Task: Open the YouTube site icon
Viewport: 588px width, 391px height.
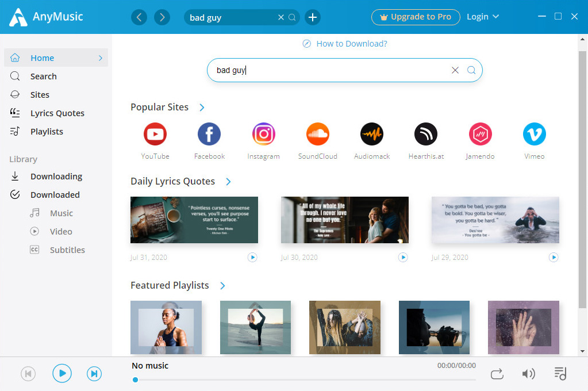Action: coord(155,134)
